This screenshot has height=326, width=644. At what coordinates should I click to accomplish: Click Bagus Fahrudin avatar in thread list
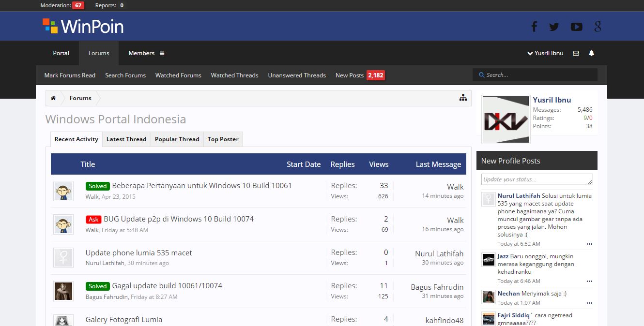coord(63,291)
